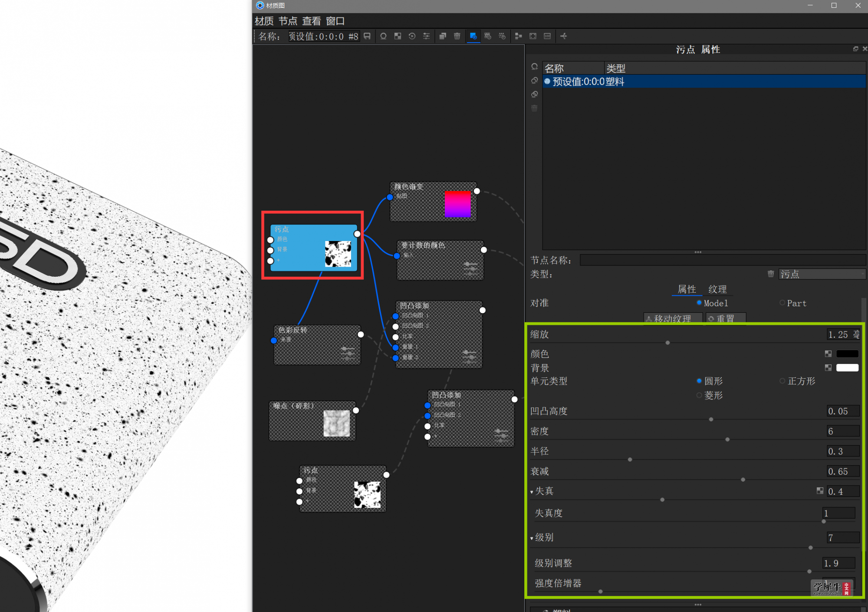Click the 半径 slider handle
868x612 pixels.
[x=630, y=460]
